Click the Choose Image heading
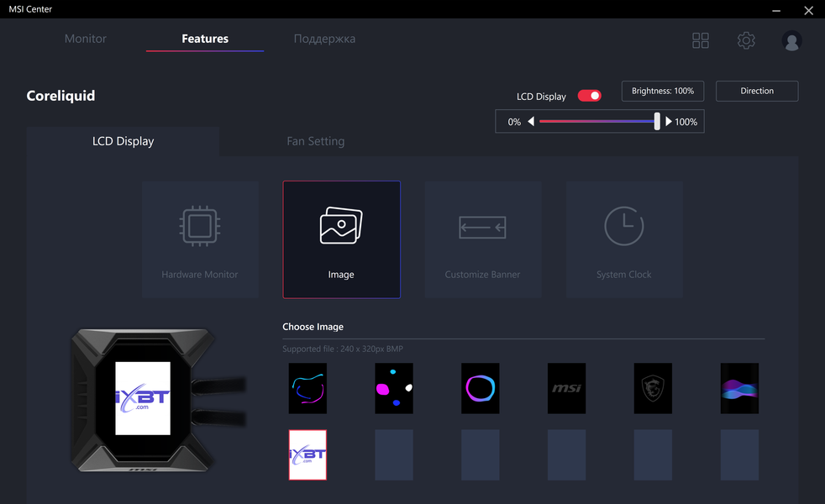Screen dimensions: 825x504 point(313,327)
